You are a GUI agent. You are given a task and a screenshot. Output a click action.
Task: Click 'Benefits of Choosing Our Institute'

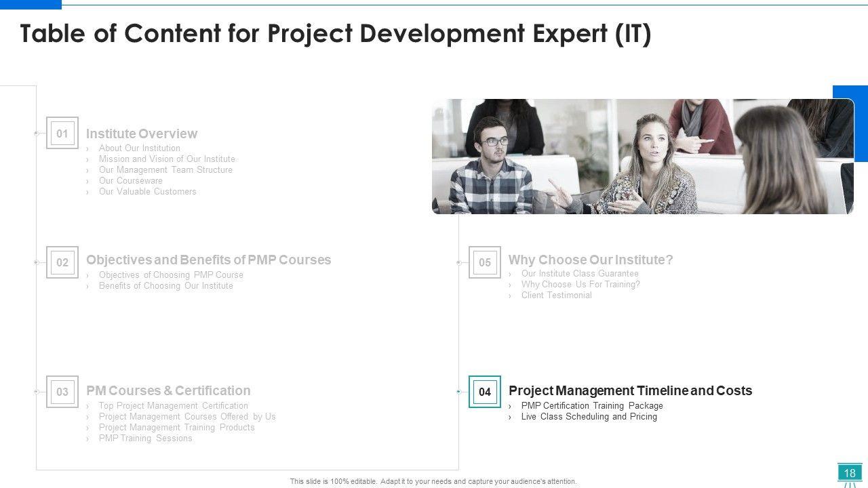[166, 285]
